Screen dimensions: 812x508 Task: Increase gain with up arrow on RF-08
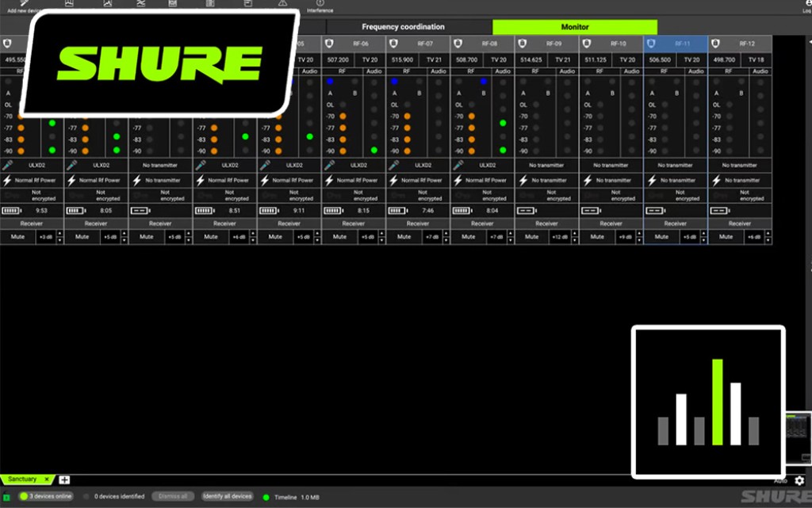pos(511,235)
